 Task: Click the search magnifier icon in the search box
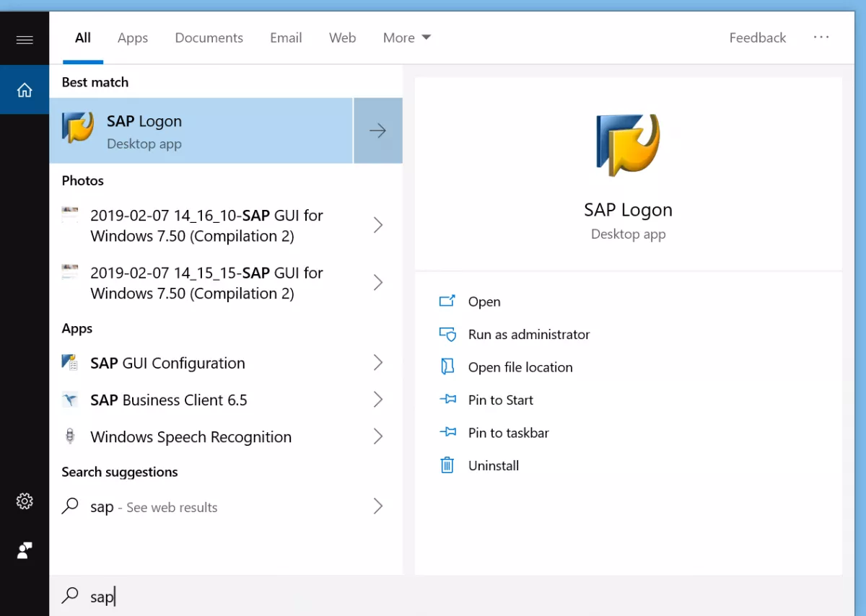point(70,596)
